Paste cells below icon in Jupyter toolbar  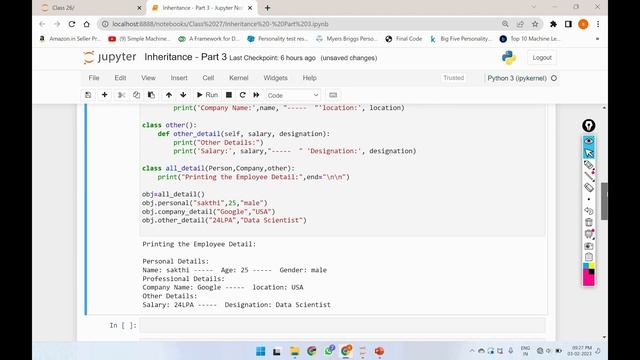(x=151, y=95)
